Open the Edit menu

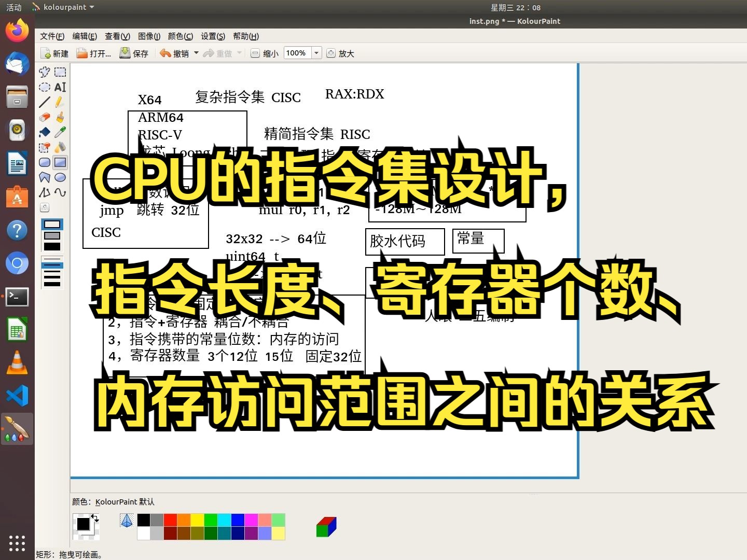coord(85,36)
